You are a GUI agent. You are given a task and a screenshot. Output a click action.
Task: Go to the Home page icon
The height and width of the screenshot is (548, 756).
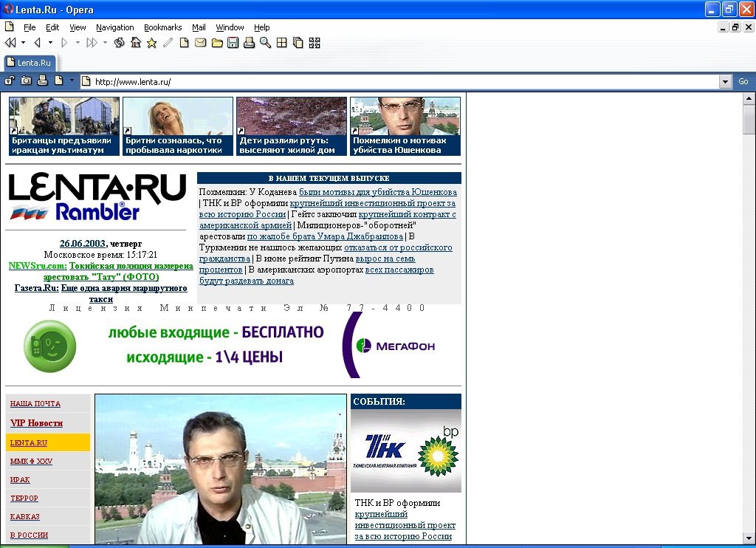click(x=136, y=43)
